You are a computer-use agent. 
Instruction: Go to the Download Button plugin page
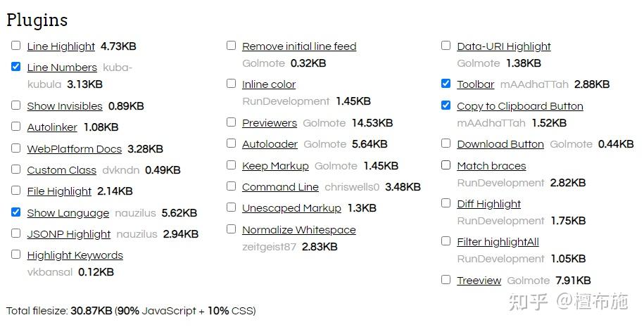tap(500, 144)
